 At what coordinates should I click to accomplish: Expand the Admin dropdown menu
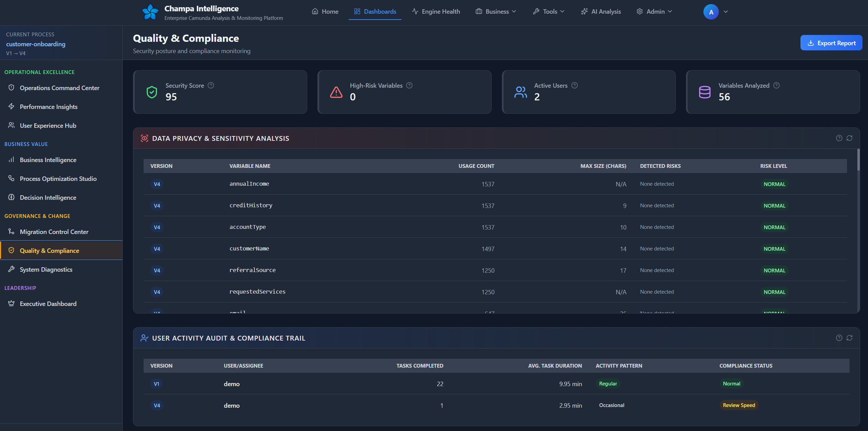pos(655,12)
